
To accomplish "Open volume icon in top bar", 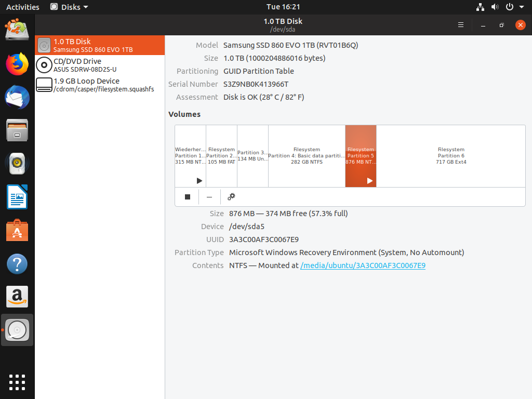I will tap(495, 7).
